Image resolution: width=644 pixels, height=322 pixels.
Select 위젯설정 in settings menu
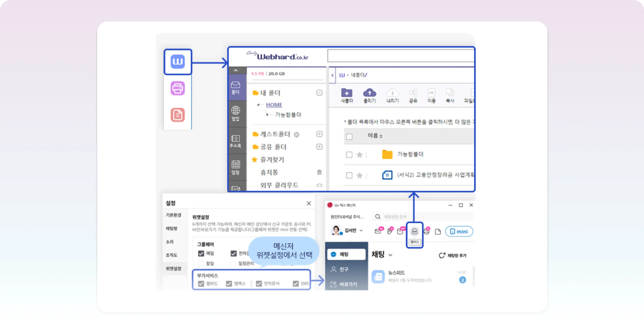tap(173, 269)
